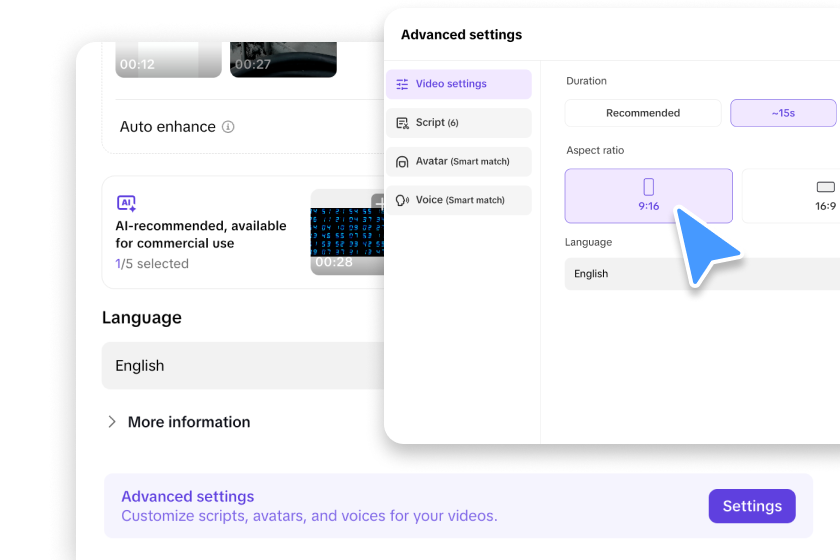840x560 pixels.
Task: Click the Avatar icon in the sidebar
Action: click(x=402, y=161)
